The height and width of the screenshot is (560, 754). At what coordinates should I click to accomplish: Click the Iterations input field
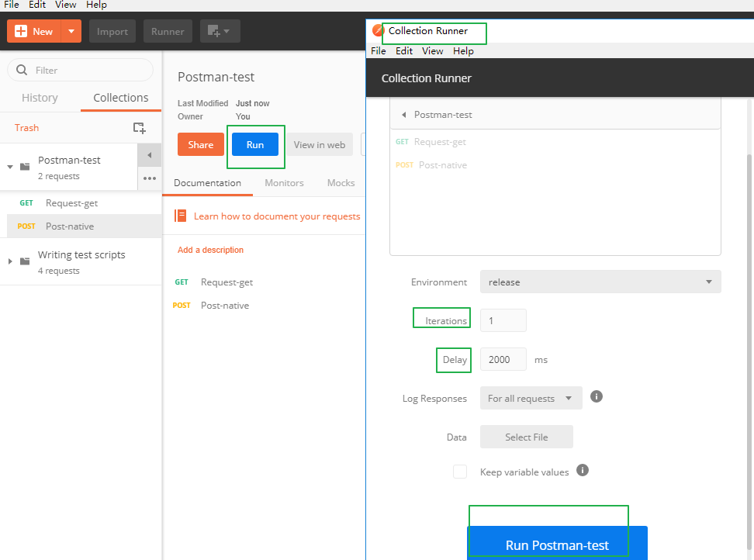503,320
